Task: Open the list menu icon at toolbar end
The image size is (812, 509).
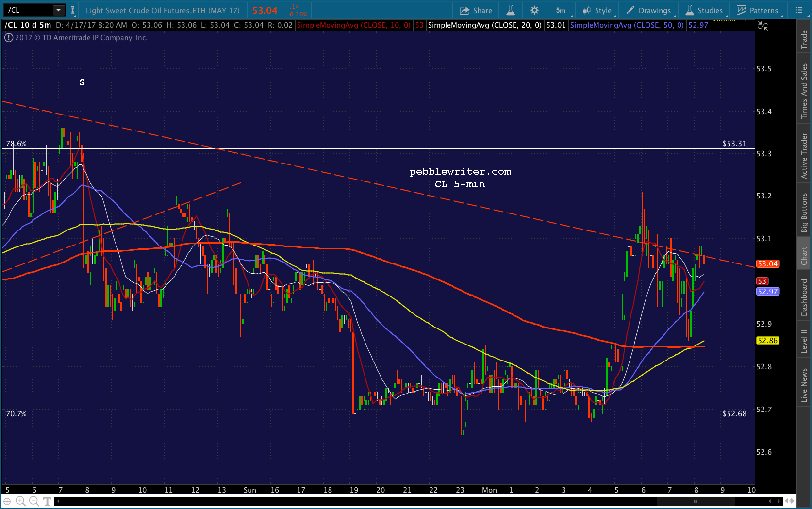Action: [799, 10]
